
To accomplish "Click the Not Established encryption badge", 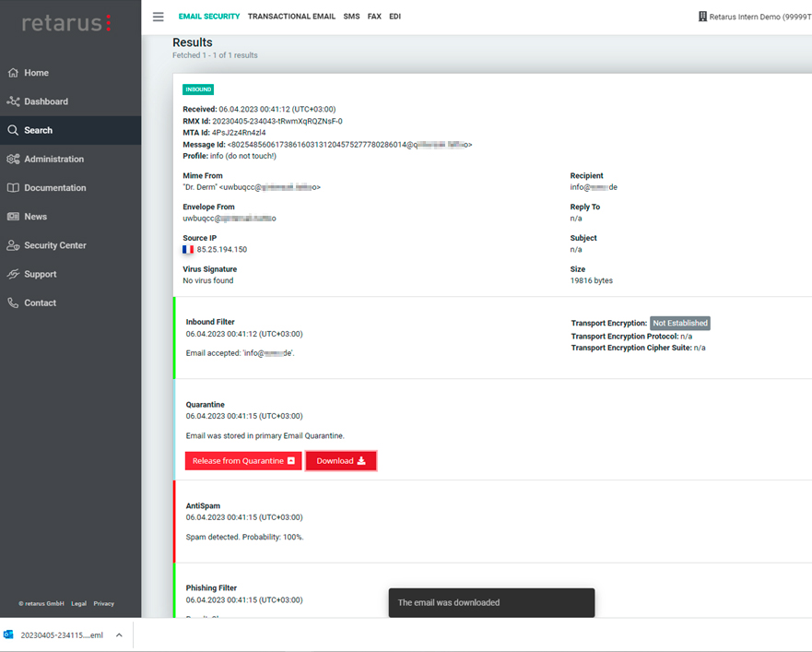I will [x=680, y=323].
